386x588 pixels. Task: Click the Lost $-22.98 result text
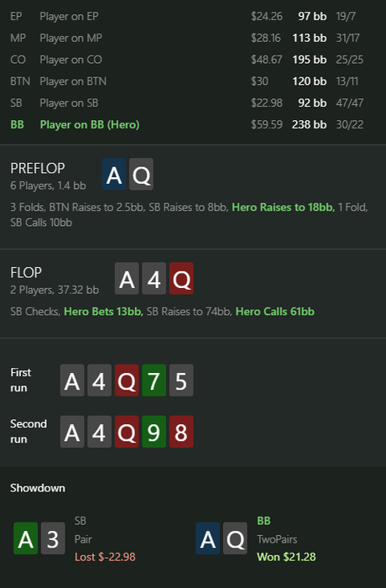(x=105, y=557)
